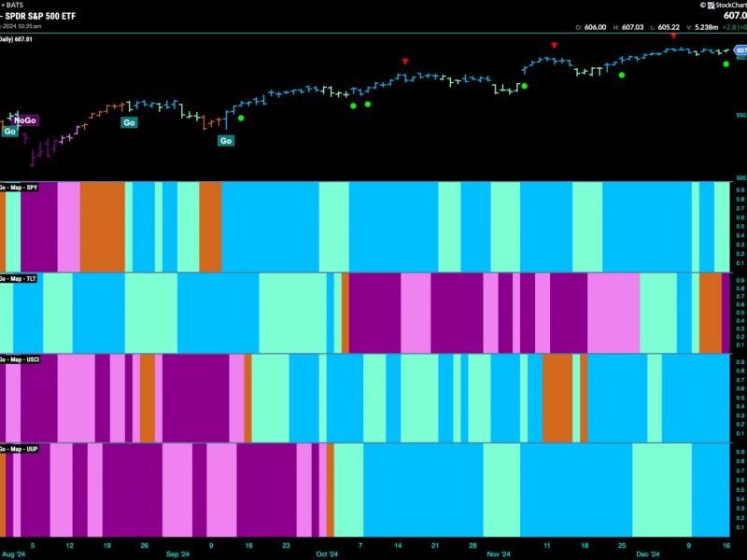Click the green dot near December 16
Screen dimensions: 747x560
point(726,63)
